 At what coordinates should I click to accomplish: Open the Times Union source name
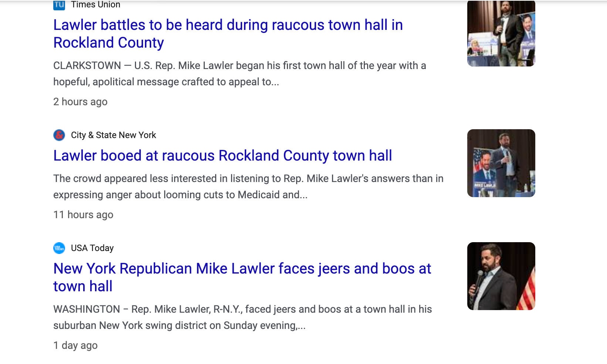pyautogui.click(x=95, y=5)
